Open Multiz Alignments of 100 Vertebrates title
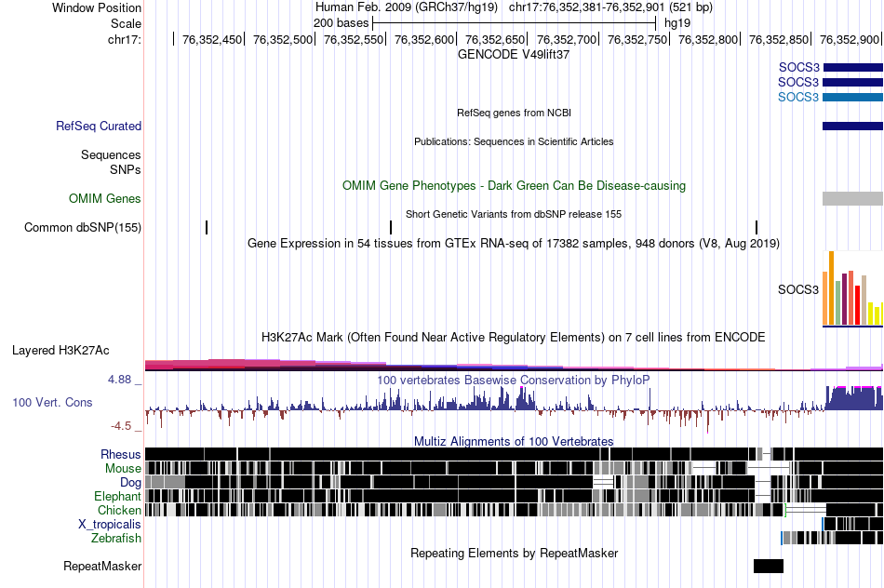 (x=514, y=441)
